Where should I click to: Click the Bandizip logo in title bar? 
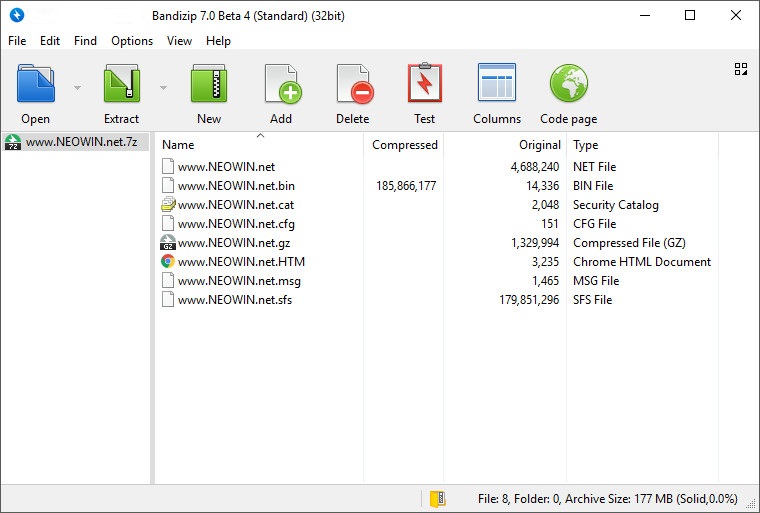17,16
